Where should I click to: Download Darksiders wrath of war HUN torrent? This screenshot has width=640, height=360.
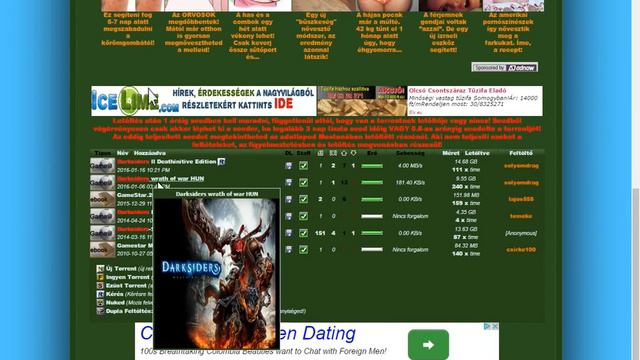click(x=289, y=182)
